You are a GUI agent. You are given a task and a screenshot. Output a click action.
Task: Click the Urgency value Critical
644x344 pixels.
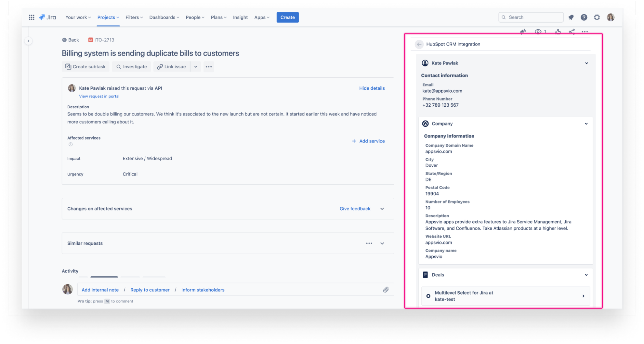[130, 174]
